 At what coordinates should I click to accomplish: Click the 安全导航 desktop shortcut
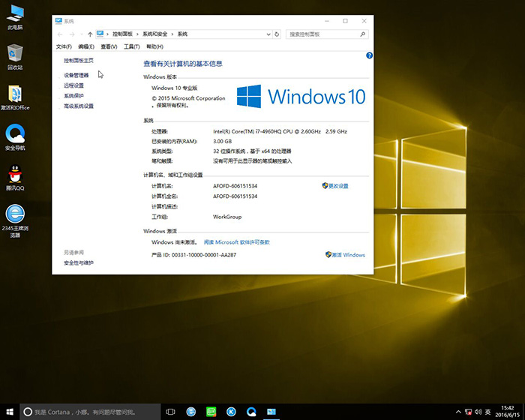coord(15,135)
